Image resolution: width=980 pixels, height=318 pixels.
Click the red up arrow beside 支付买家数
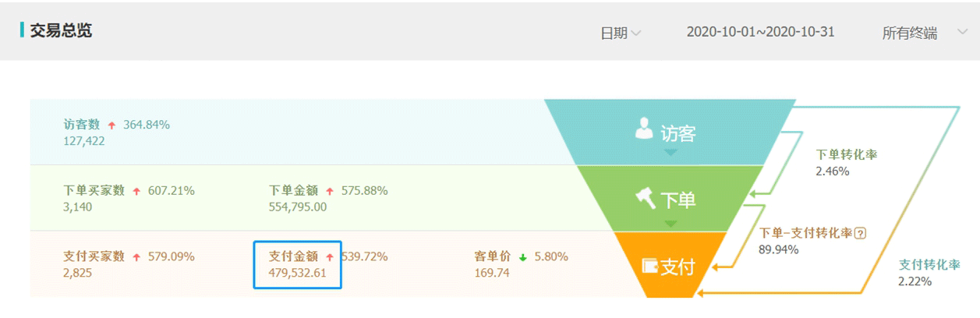[x=137, y=257]
